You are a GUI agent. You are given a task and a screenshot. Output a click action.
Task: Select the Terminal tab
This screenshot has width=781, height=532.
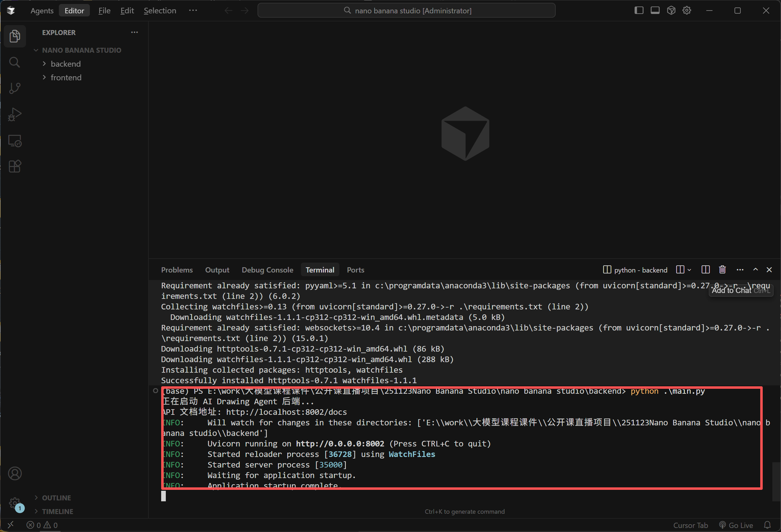(320, 269)
